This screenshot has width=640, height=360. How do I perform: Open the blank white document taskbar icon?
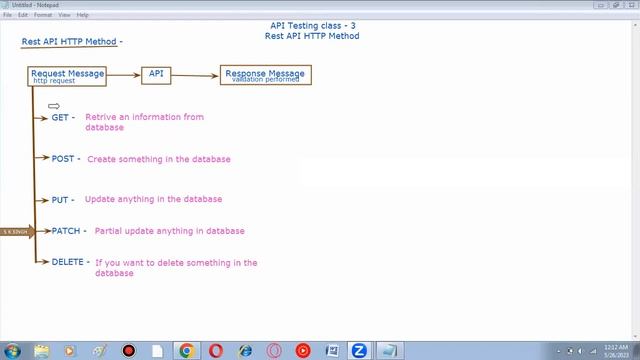(x=157, y=351)
